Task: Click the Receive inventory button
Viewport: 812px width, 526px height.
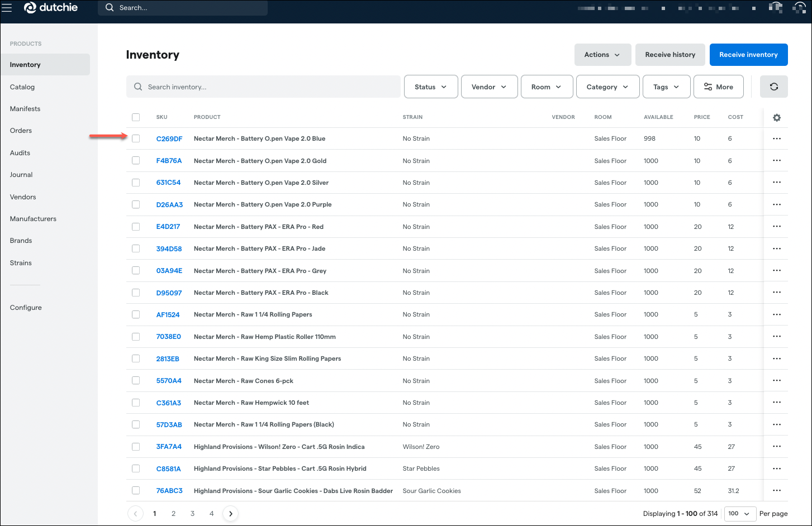Action: pyautogui.click(x=748, y=54)
